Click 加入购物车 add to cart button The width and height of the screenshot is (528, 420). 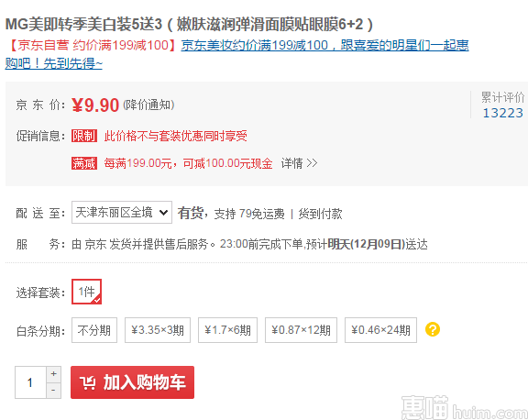(132, 382)
